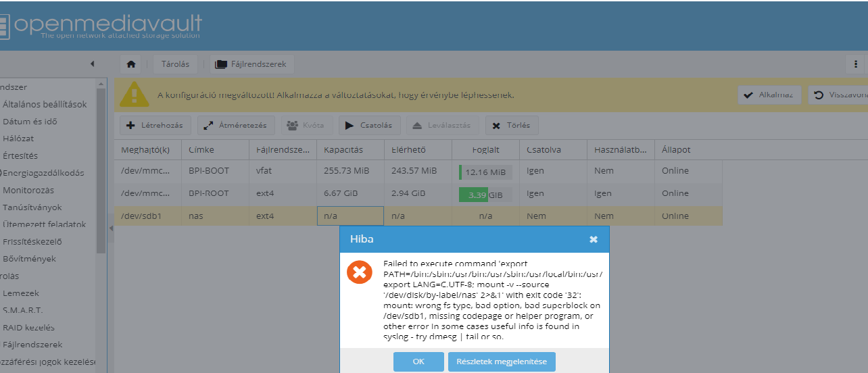Open Monitorozás in sidebar
The image size is (868, 373).
28,190
